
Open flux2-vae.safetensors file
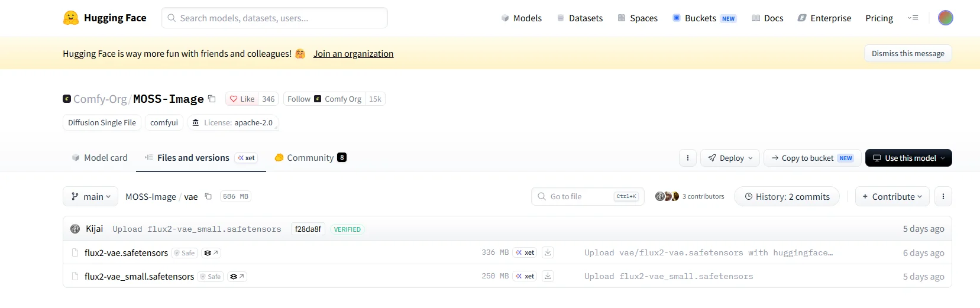[126, 253]
